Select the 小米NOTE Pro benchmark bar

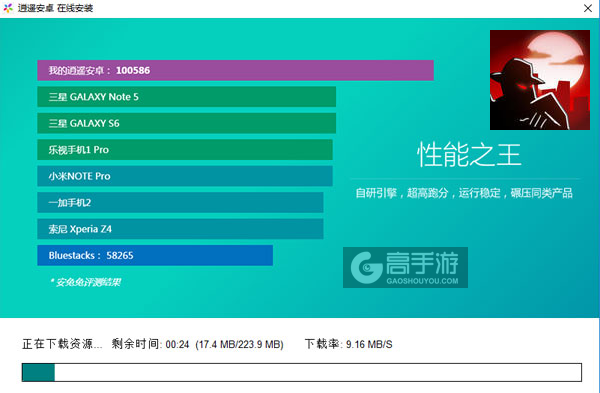tap(185, 176)
